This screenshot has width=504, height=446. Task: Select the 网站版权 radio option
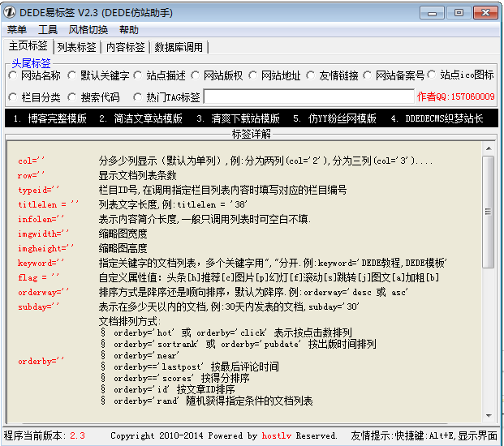[196, 75]
